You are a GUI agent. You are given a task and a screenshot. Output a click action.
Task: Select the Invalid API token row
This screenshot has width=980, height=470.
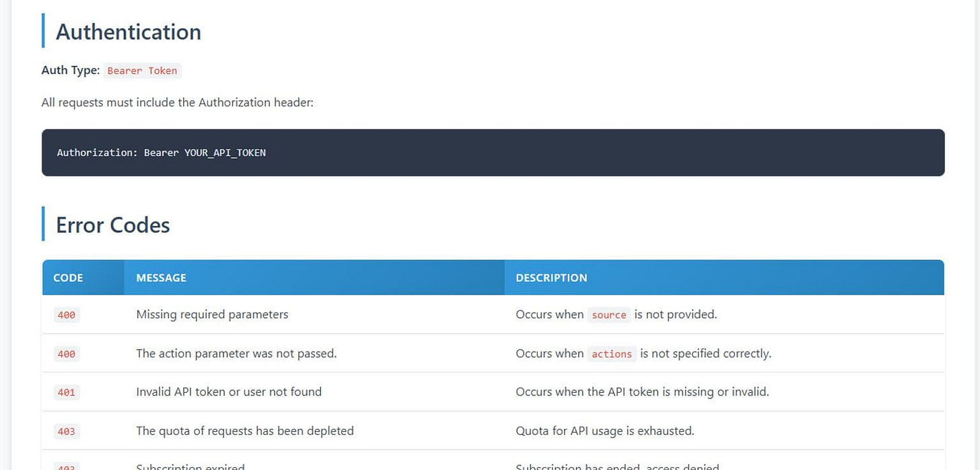tap(228, 392)
